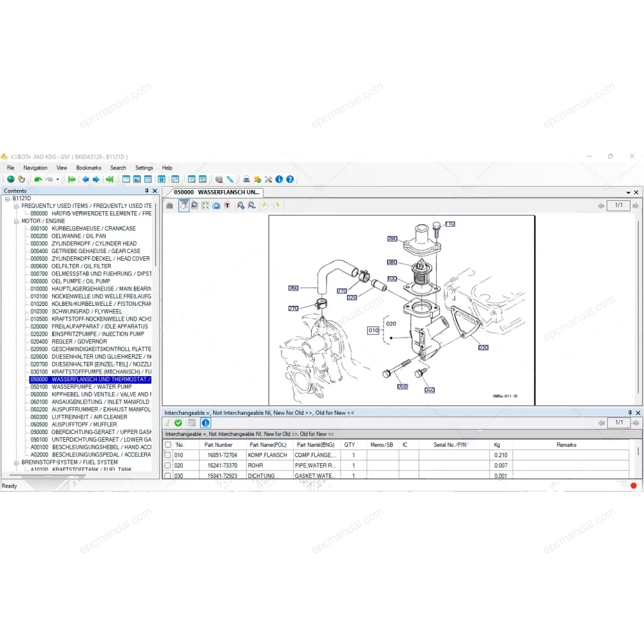Open the Settings menu

[x=144, y=167]
